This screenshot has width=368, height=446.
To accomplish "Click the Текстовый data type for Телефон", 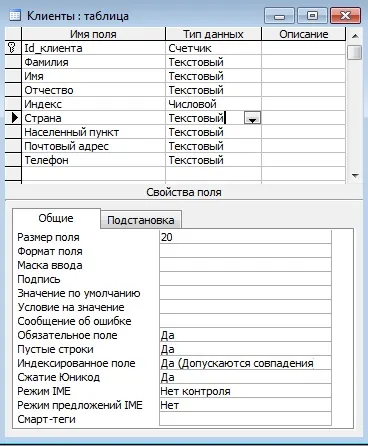I will (213, 160).
